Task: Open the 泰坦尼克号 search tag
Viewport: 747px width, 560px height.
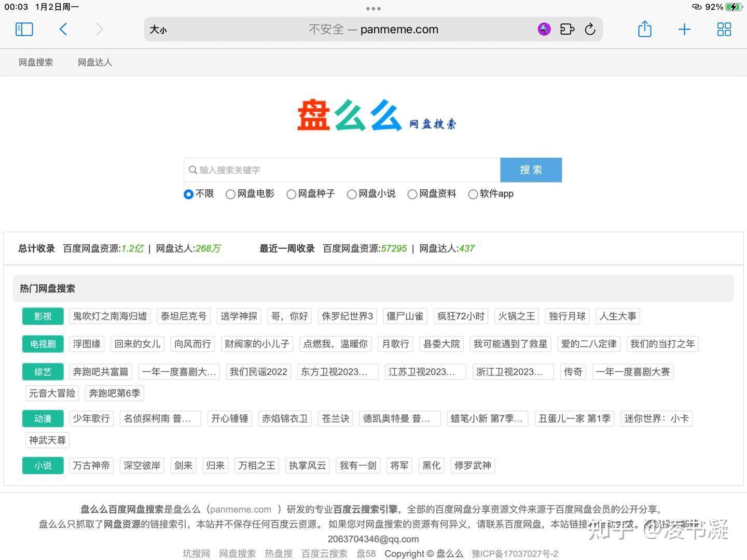Action: 184,316
